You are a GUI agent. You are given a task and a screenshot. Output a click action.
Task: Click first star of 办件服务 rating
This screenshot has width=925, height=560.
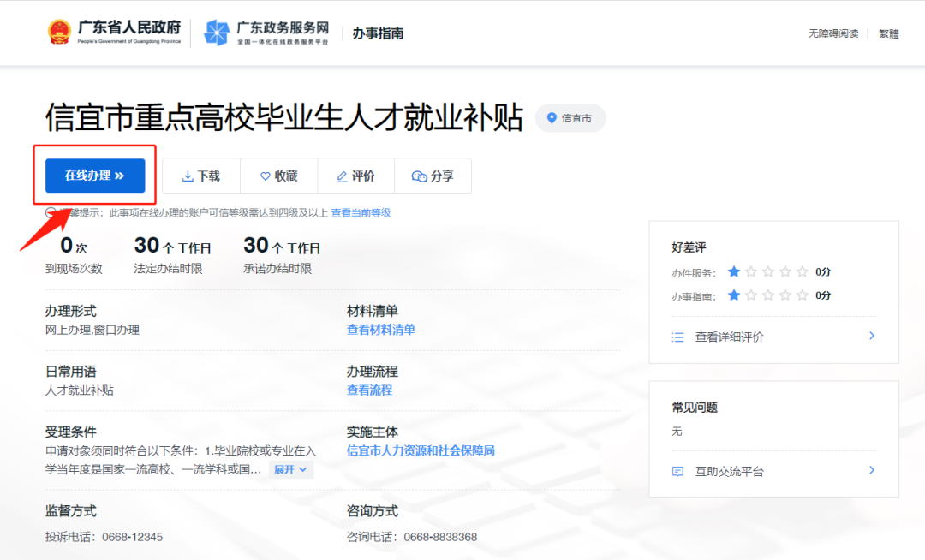pos(734,271)
